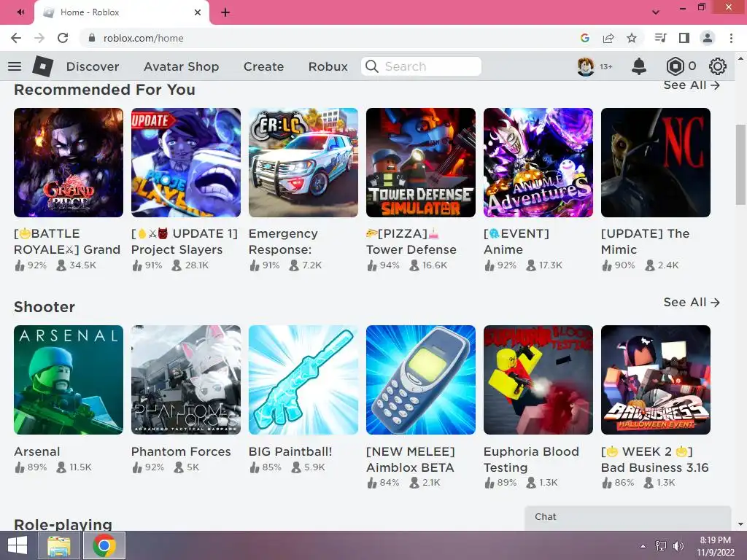Open the Roblox settings gear

(718, 66)
